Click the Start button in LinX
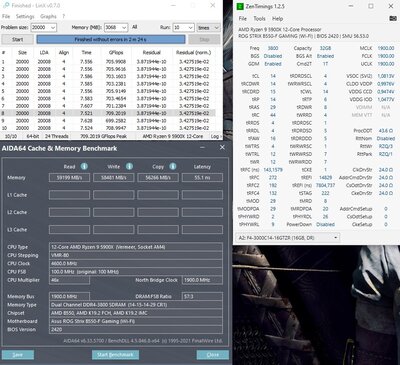The image size is (400, 365). point(18,39)
